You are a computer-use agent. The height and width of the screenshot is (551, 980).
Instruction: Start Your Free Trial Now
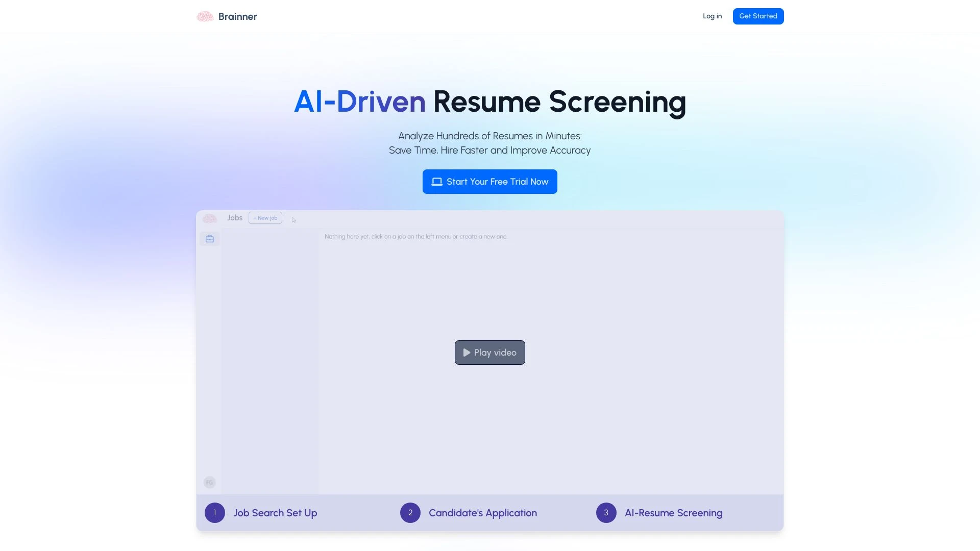pos(489,181)
